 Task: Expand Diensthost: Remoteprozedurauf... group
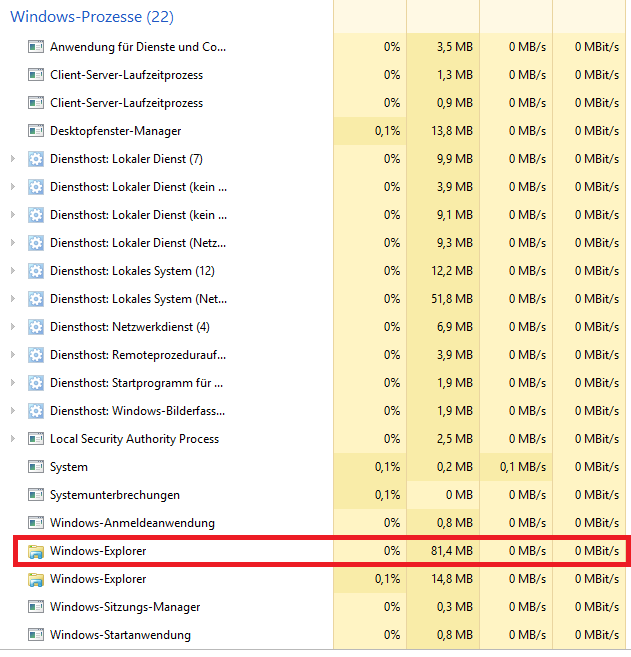[x=13, y=355]
